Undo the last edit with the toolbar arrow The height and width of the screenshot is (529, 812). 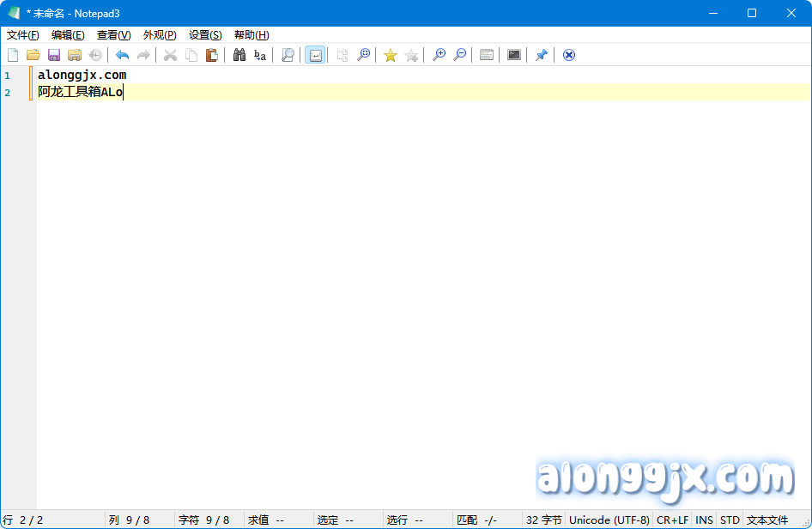click(x=122, y=55)
